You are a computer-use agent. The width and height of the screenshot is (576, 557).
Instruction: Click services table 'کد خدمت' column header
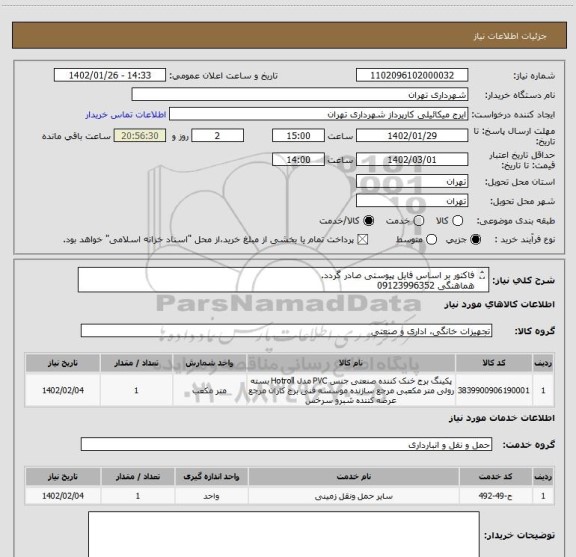click(x=495, y=477)
